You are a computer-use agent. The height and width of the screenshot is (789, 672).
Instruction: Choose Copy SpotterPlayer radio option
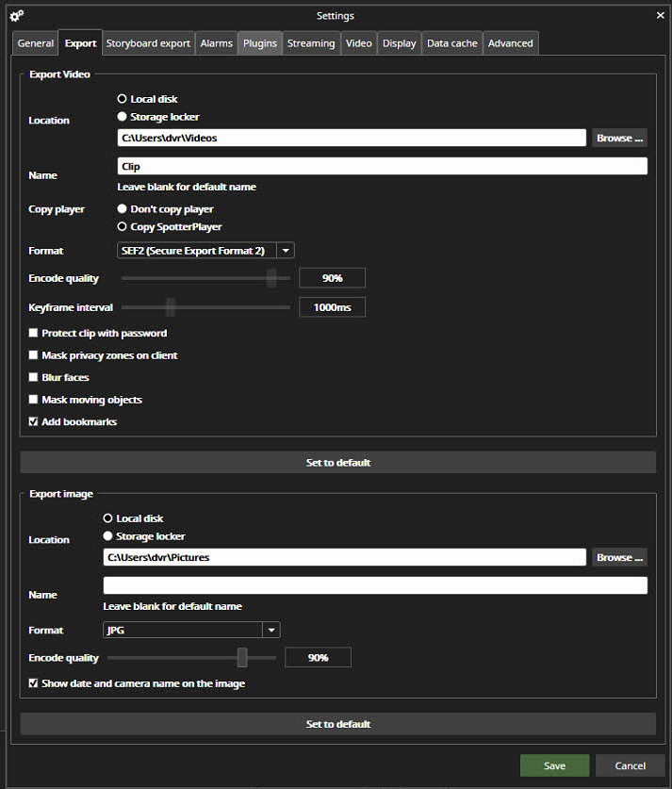coord(122,227)
